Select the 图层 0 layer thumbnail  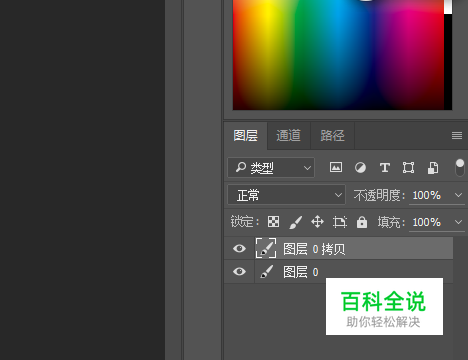tap(267, 272)
